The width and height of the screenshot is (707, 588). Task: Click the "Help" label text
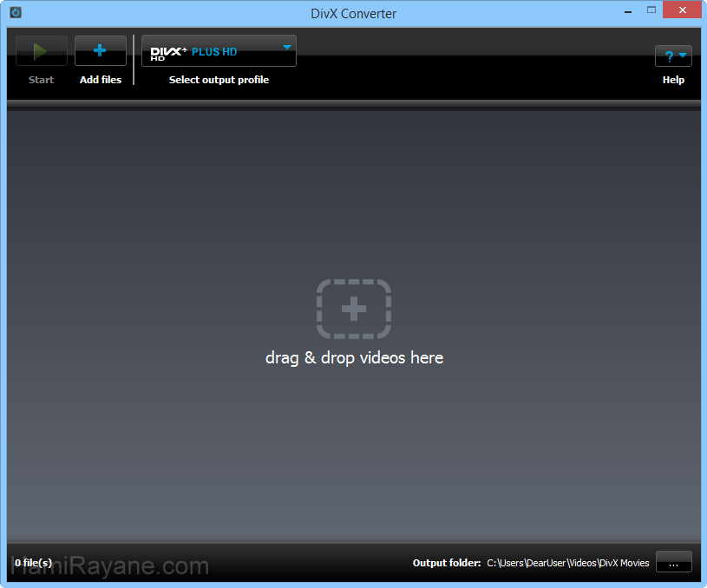click(673, 80)
